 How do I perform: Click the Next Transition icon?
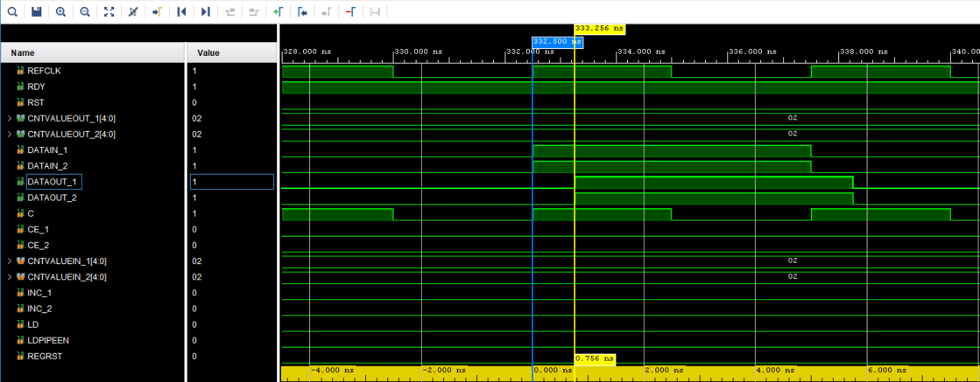pos(253,11)
